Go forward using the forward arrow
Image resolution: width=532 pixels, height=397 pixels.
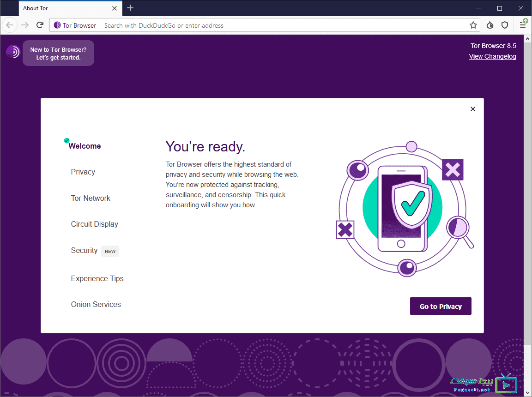point(25,25)
